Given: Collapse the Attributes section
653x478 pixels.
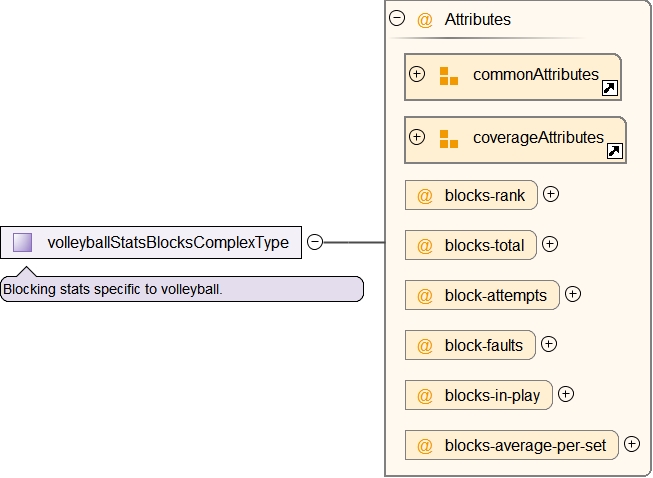Looking at the screenshot, I should [397, 18].
